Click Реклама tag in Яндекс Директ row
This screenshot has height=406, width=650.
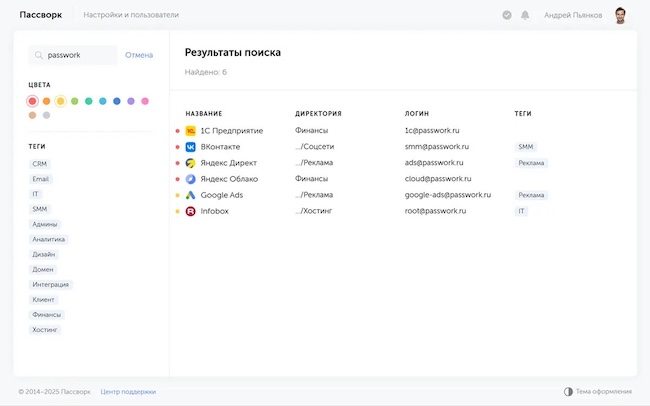point(531,163)
